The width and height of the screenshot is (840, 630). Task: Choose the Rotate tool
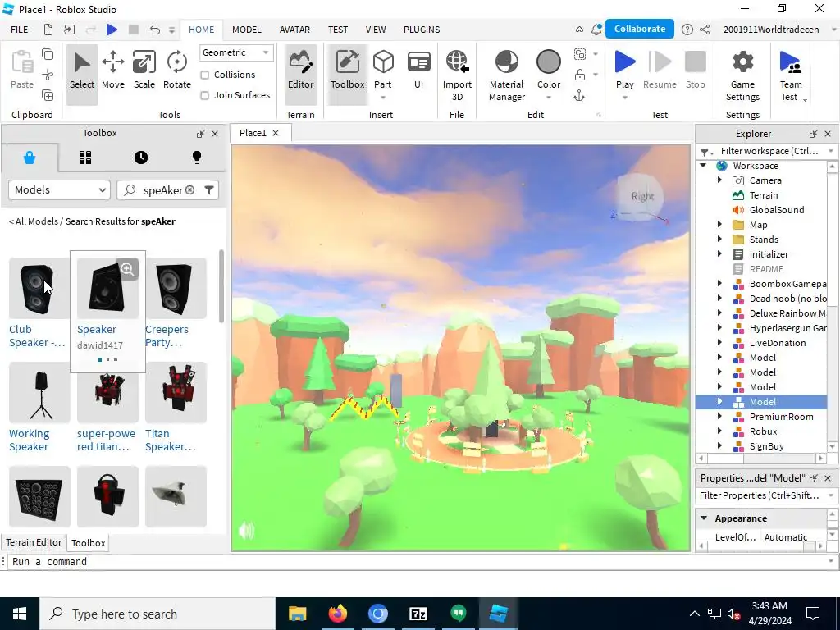[x=177, y=71]
